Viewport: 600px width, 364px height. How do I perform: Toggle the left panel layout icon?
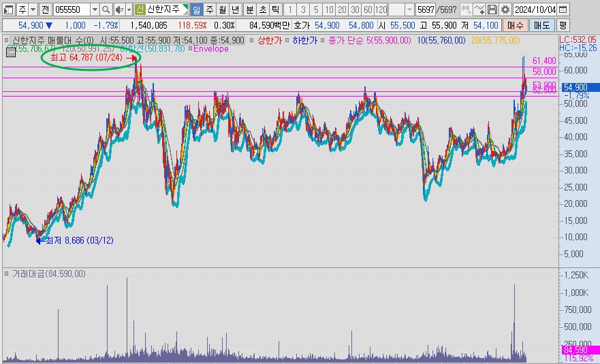[x=8, y=10]
